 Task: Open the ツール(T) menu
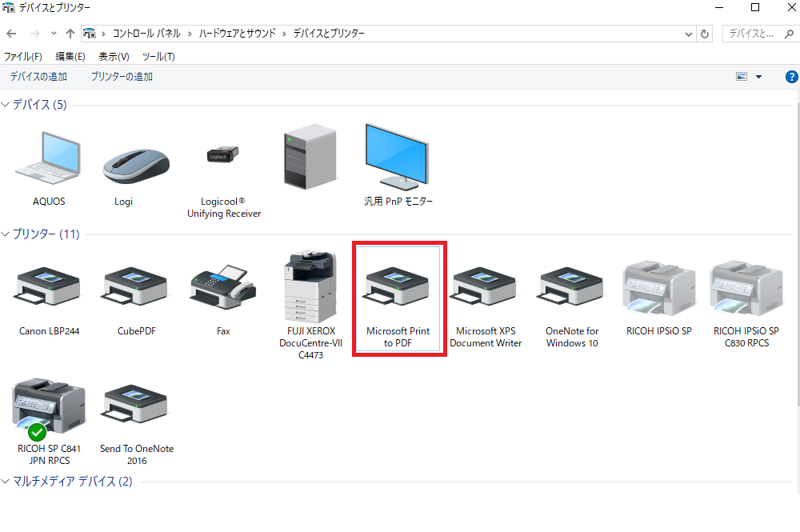tap(158, 57)
